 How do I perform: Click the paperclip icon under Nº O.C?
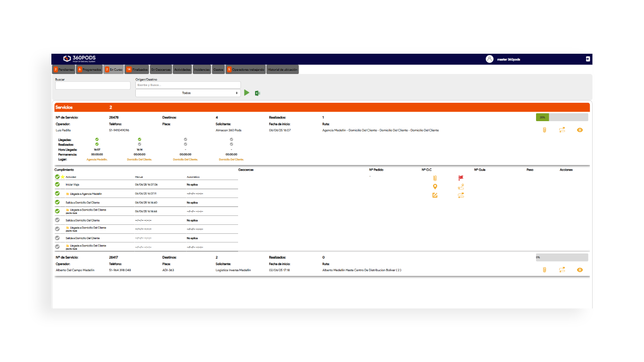pos(435,178)
